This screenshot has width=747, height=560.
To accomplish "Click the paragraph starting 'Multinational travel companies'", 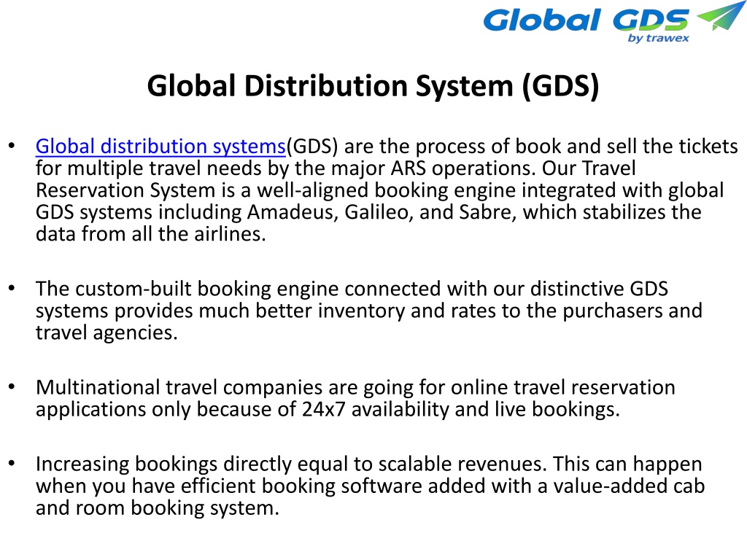I will 355,398.
